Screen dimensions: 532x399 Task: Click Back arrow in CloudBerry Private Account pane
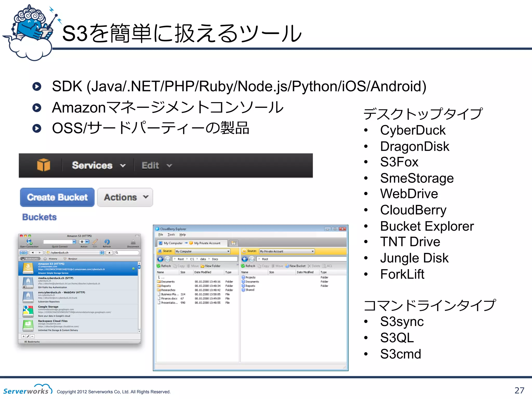(244, 259)
